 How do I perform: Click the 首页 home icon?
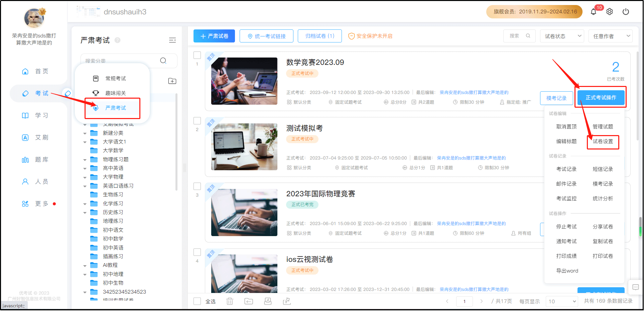pos(25,71)
